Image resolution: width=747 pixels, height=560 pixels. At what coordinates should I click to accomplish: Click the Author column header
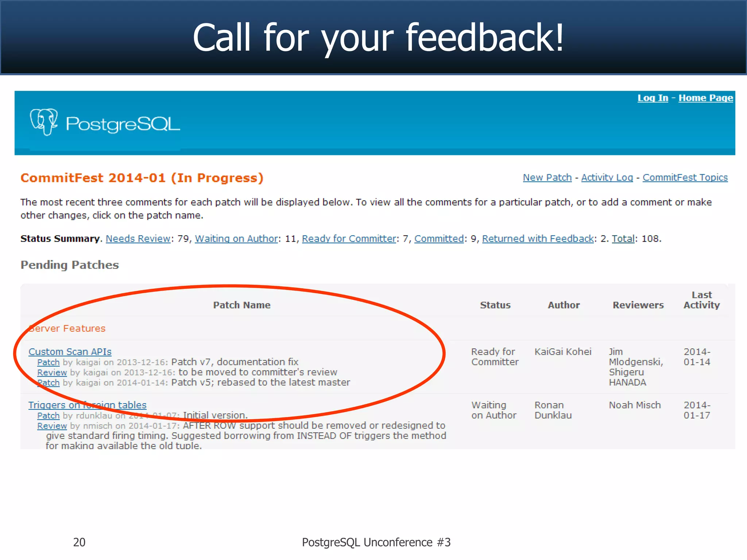564,305
